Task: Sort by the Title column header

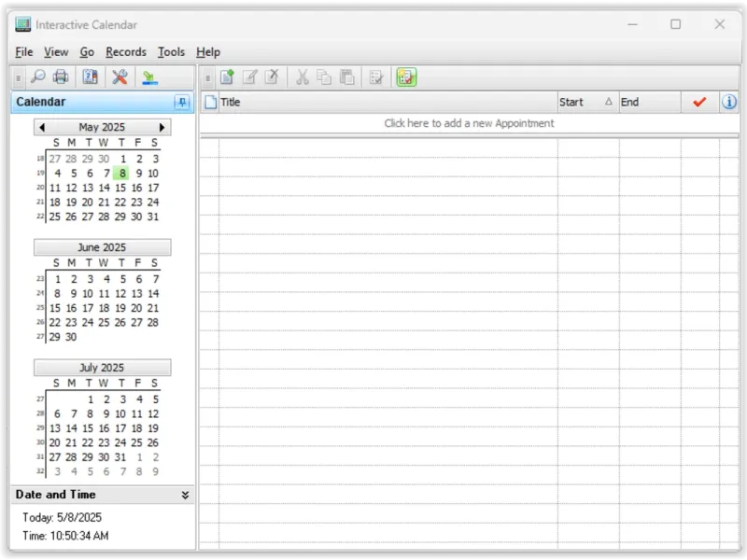Action: pyautogui.click(x=388, y=102)
